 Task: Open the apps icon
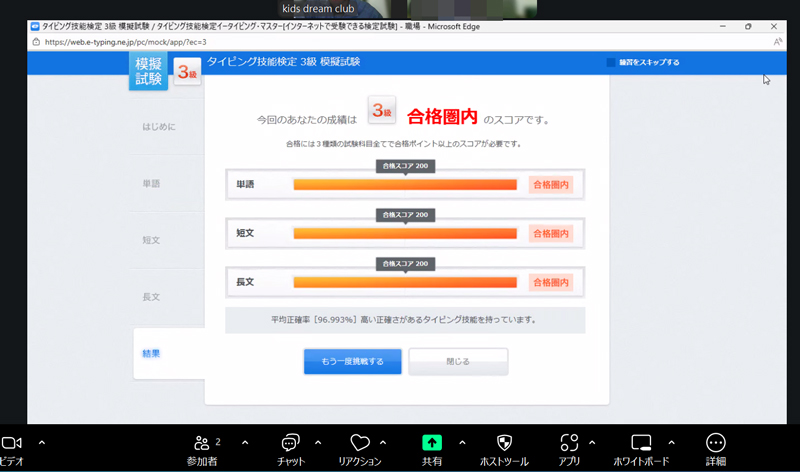[569, 442]
